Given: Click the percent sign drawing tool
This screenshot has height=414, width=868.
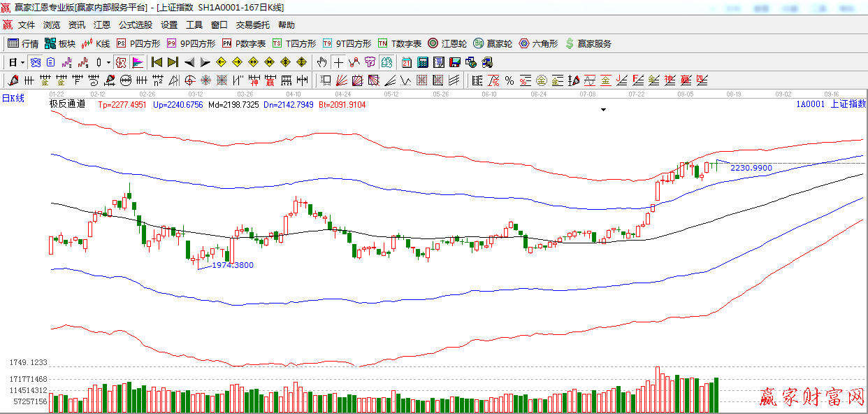Looking at the screenshot, I should pyautogui.click(x=509, y=80).
